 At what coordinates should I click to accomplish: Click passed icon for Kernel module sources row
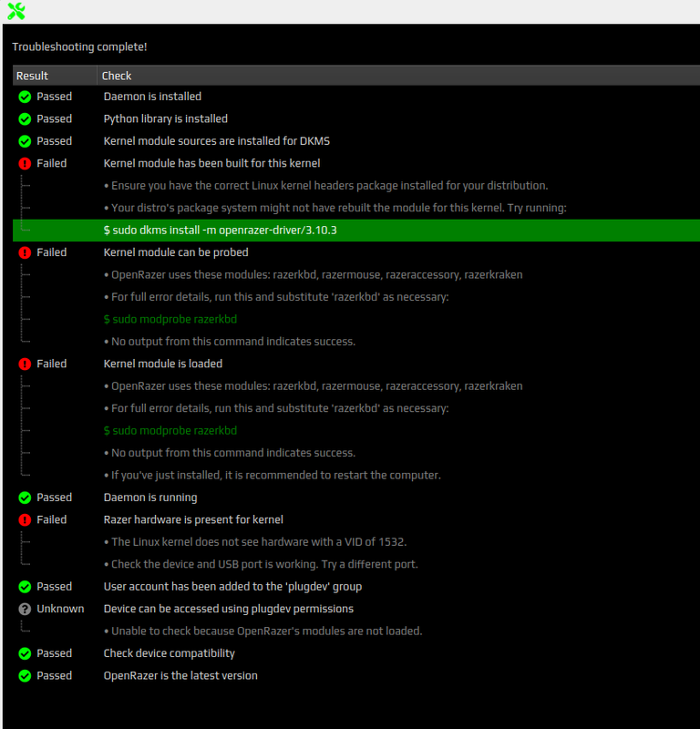25,141
